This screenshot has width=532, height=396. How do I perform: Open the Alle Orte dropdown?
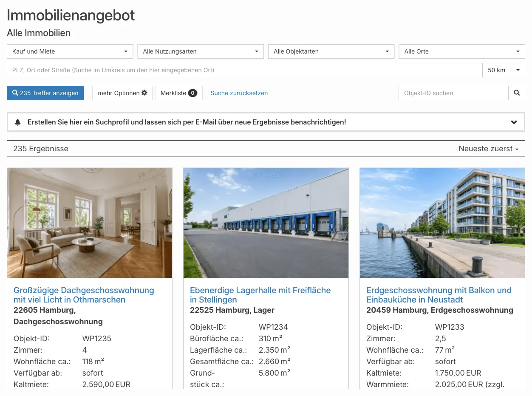[462, 51]
